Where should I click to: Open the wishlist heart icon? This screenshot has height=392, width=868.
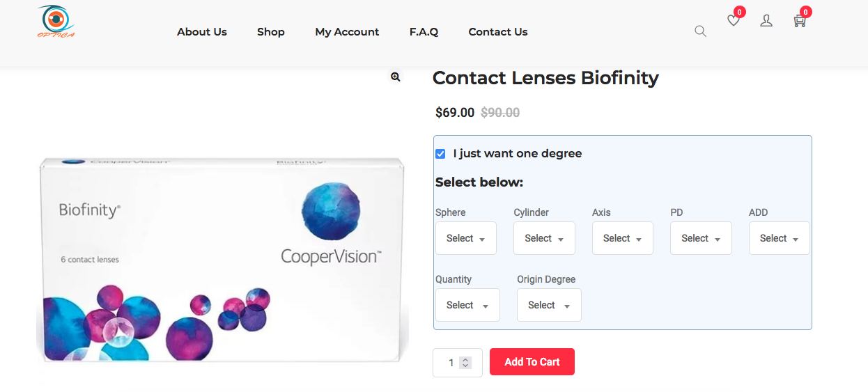[734, 21]
